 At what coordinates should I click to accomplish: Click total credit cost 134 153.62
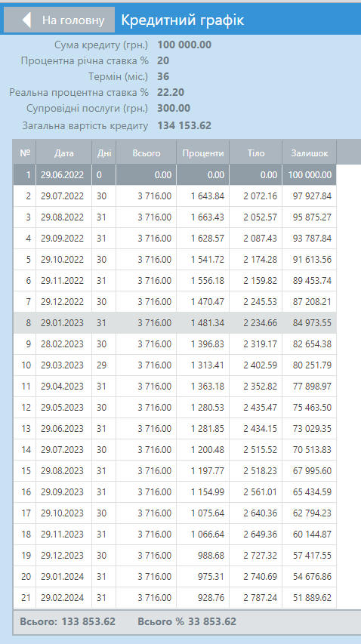point(184,125)
